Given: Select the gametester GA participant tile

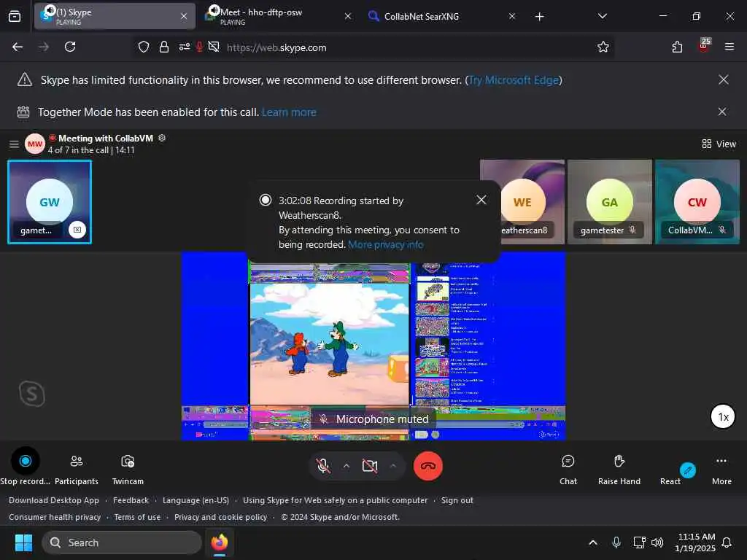Looking at the screenshot, I should (x=609, y=202).
